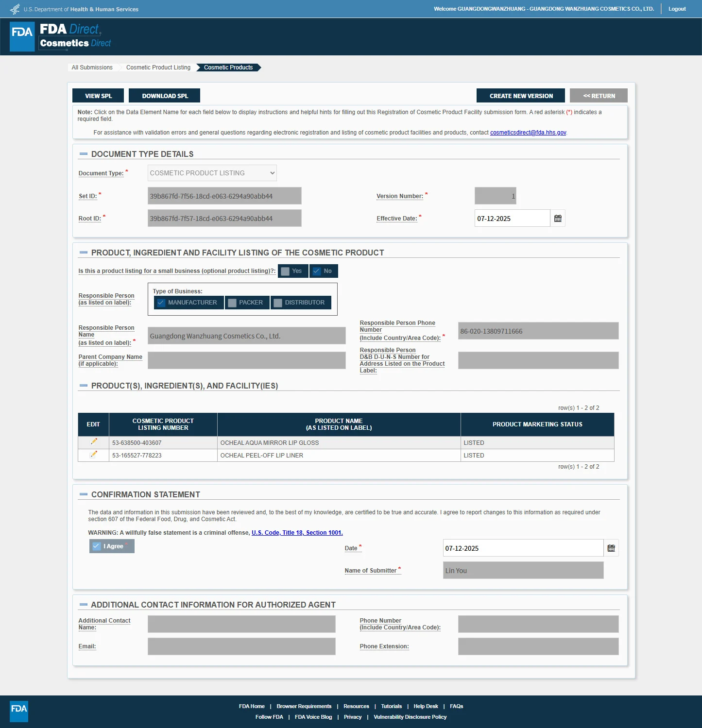Toggle the I Agree checkbox
The height and width of the screenshot is (728, 702).
point(112,546)
